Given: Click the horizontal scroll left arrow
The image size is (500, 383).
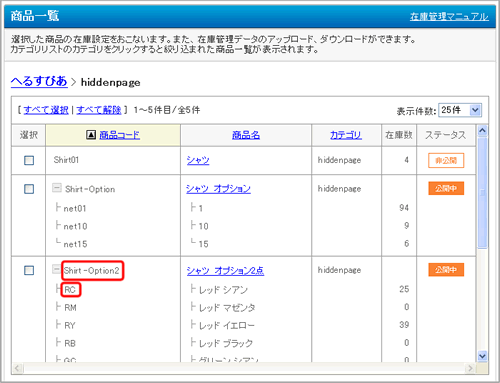Looking at the screenshot, I should [18, 368].
